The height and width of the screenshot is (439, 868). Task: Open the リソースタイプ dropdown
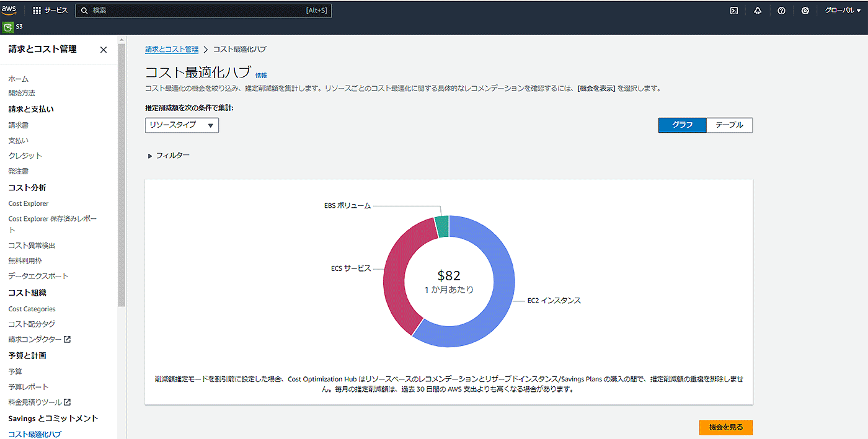click(182, 125)
